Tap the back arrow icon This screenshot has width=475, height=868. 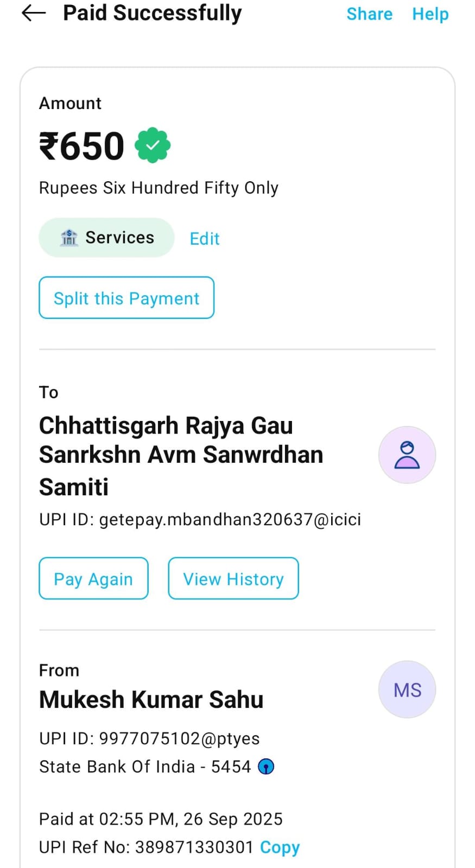click(x=34, y=13)
